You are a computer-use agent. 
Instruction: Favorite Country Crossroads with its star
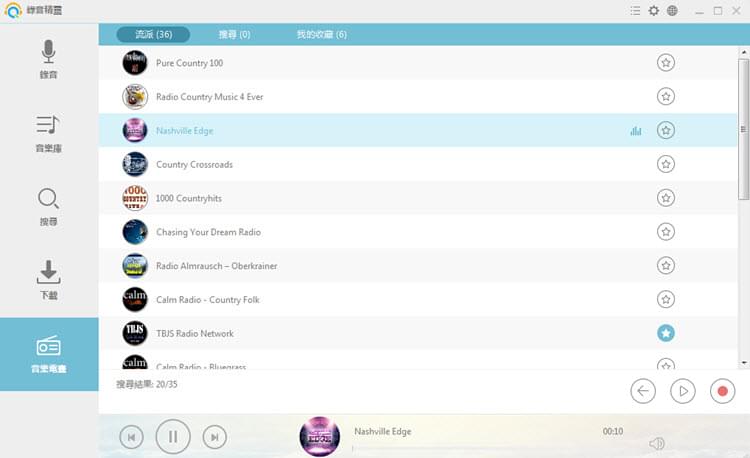point(665,164)
